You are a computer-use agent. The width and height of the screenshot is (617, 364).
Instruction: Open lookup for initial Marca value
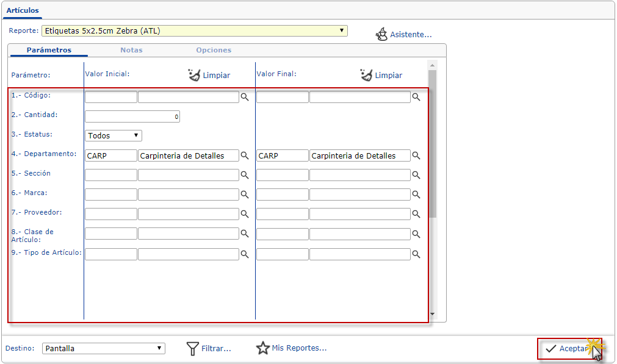coord(244,194)
